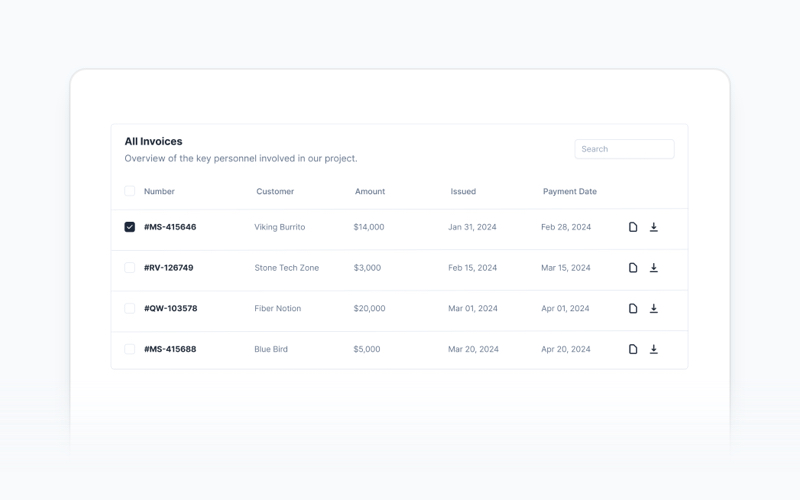Check the #QW-103578 row checkbox
The height and width of the screenshot is (500, 800).
point(130,308)
